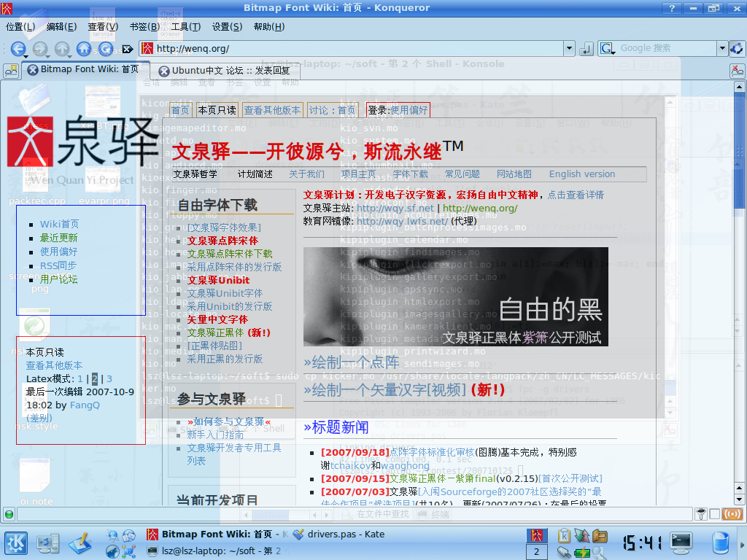Open the Google search box dropdown arrow

[x=722, y=48]
